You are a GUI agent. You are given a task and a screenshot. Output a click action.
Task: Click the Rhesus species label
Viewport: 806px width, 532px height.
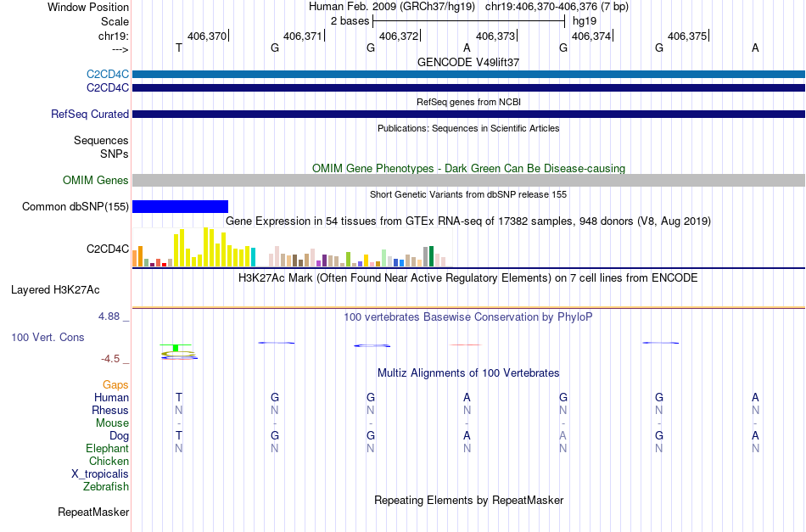coord(110,410)
